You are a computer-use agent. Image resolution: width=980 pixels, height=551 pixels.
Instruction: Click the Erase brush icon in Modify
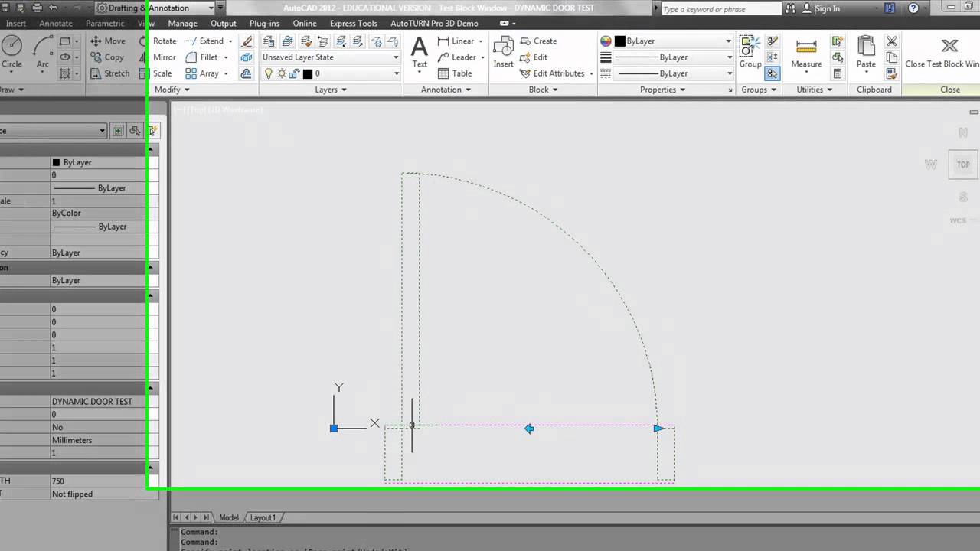(247, 41)
